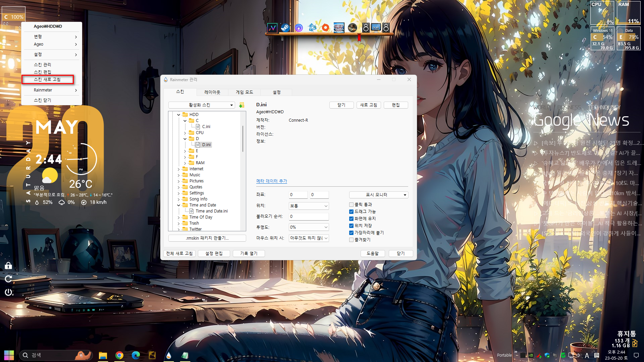Switch to the 게임 모드 tab
The image size is (644, 362).
[x=244, y=92]
